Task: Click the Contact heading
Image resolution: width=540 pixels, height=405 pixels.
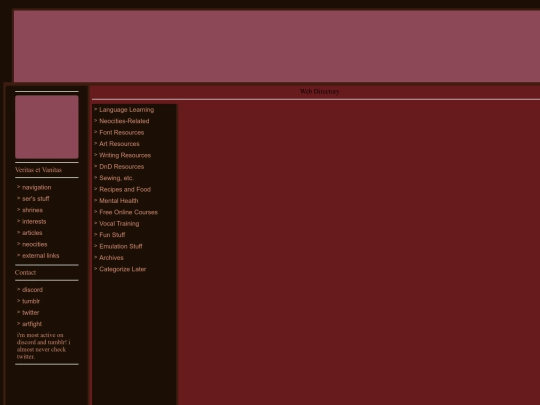Action: [x=25, y=272]
